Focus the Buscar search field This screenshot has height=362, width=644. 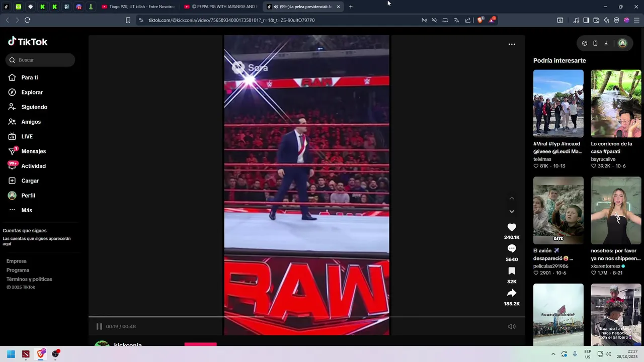(x=40, y=60)
